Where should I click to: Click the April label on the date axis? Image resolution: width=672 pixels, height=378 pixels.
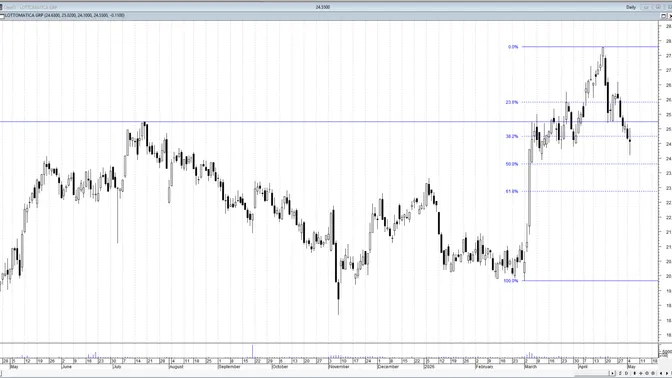582,367
